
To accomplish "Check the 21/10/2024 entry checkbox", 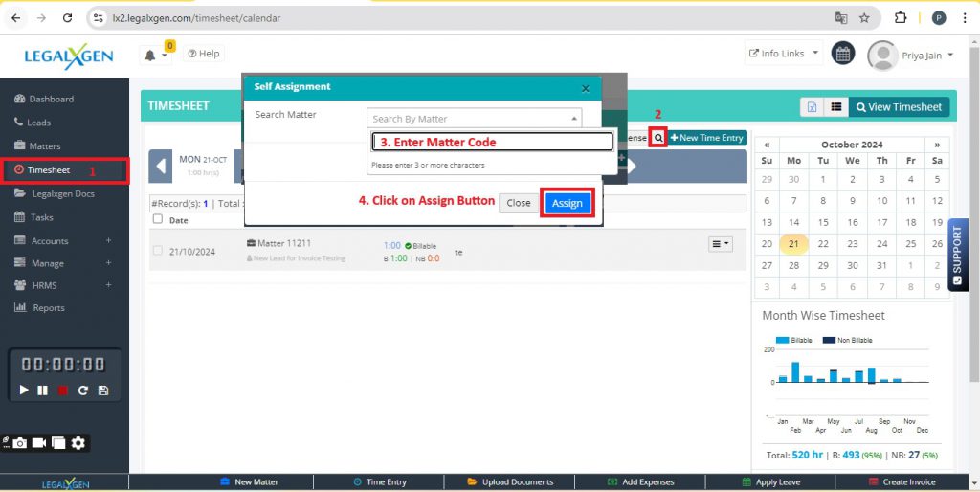I will tap(158, 251).
